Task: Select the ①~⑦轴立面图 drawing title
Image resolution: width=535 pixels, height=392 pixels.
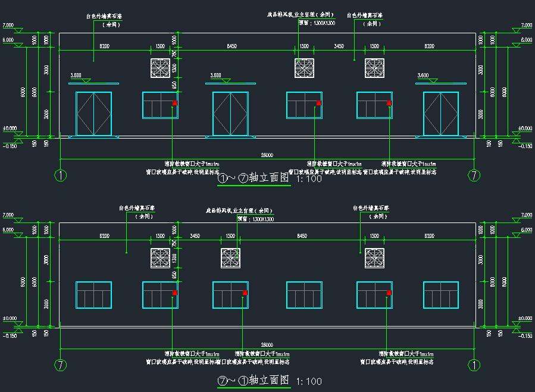Action: [254, 178]
